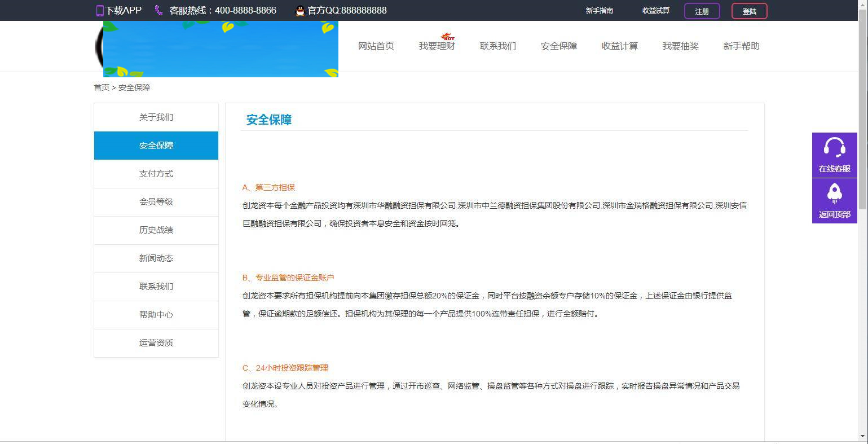Click the QQ penguin icon

point(299,10)
